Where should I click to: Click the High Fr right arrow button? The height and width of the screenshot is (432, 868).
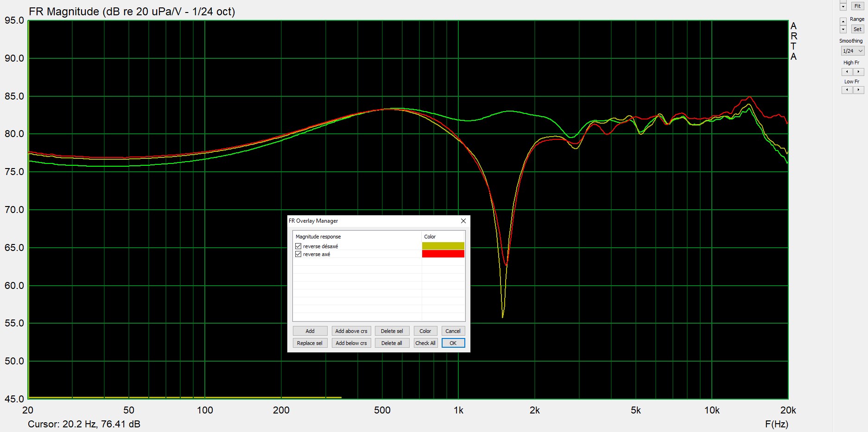pos(858,72)
